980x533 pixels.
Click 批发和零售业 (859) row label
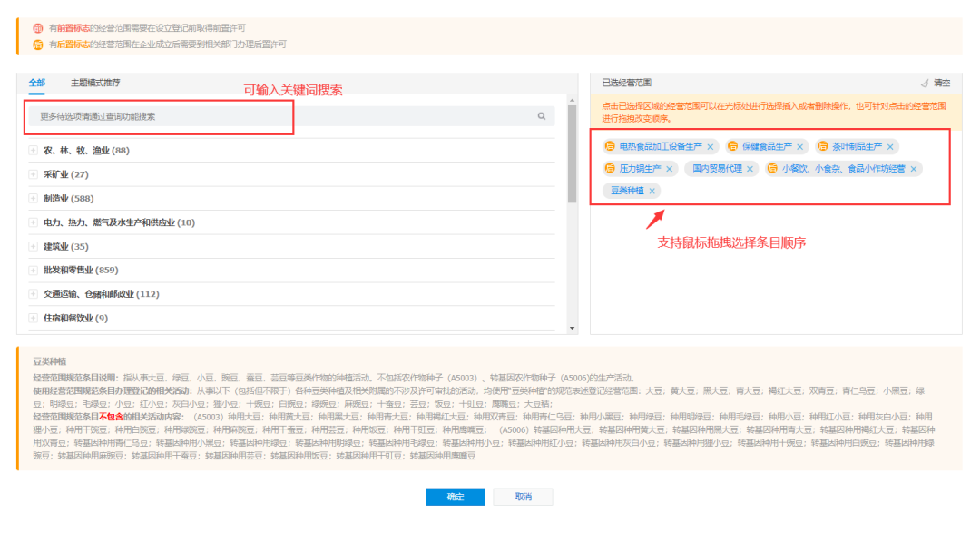point(81,271)
